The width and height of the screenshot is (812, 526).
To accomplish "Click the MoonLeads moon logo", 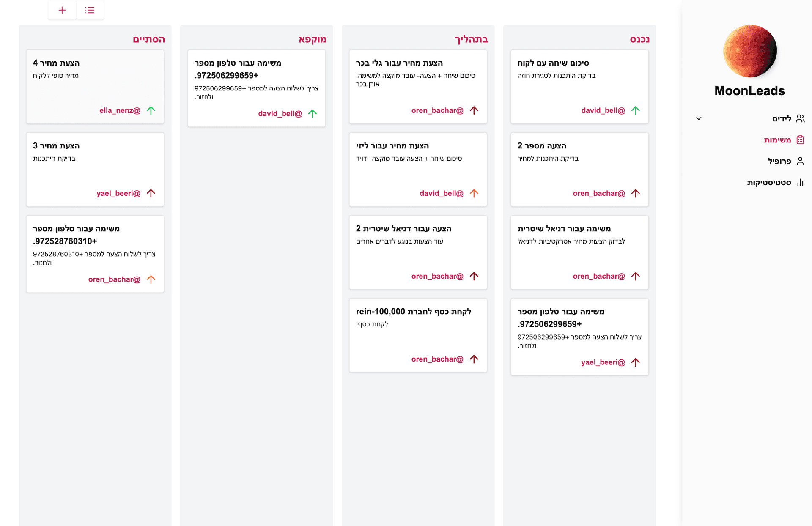I will (749, 51).
